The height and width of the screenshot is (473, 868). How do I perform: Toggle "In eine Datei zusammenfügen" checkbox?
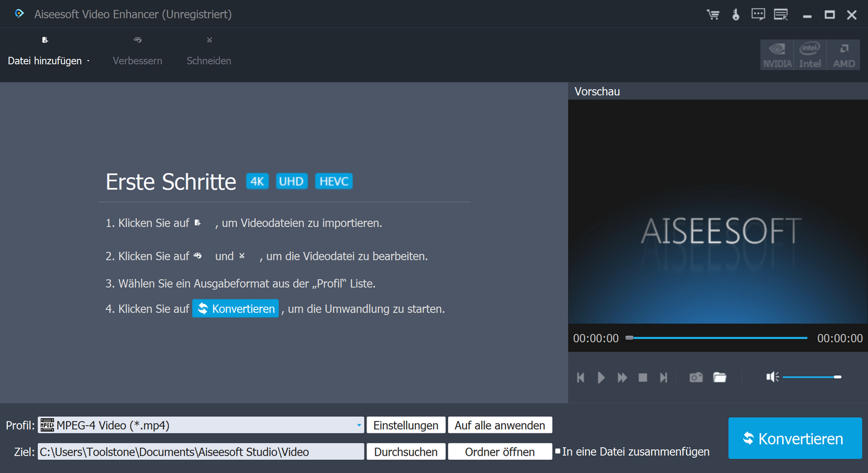click(x=557, y=451)
